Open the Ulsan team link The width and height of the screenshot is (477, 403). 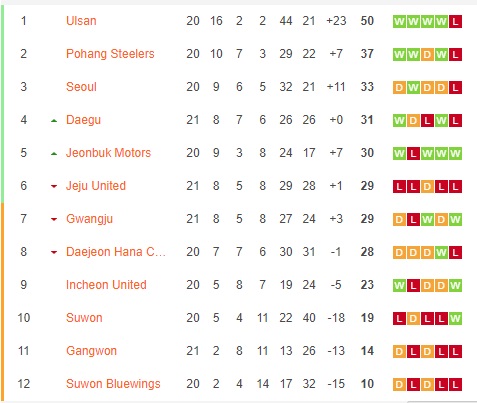[x=81, y=21]
